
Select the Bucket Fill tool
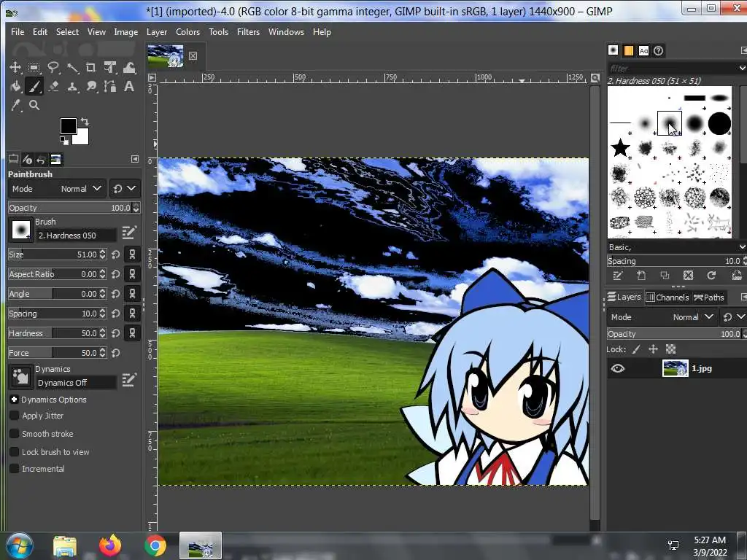(x=15, y=86)
